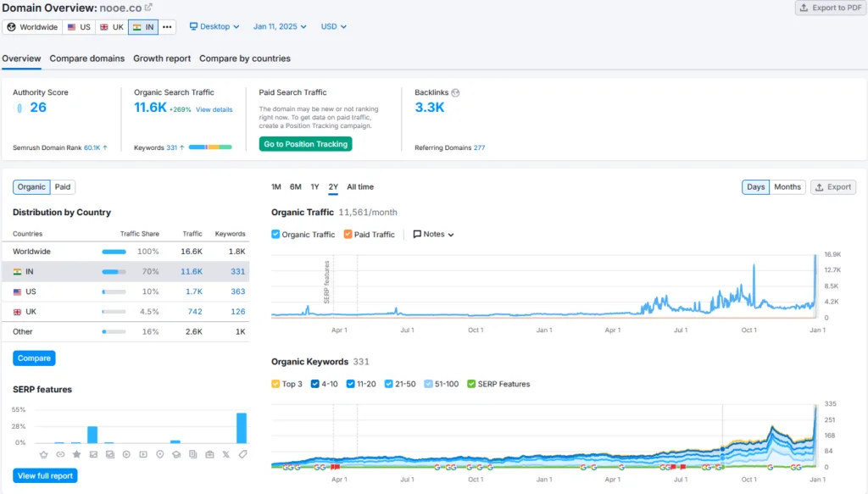Uncheck Organic Traffic checkbox
The width and height of the screenshot is (868, 494).
point(275,234)
